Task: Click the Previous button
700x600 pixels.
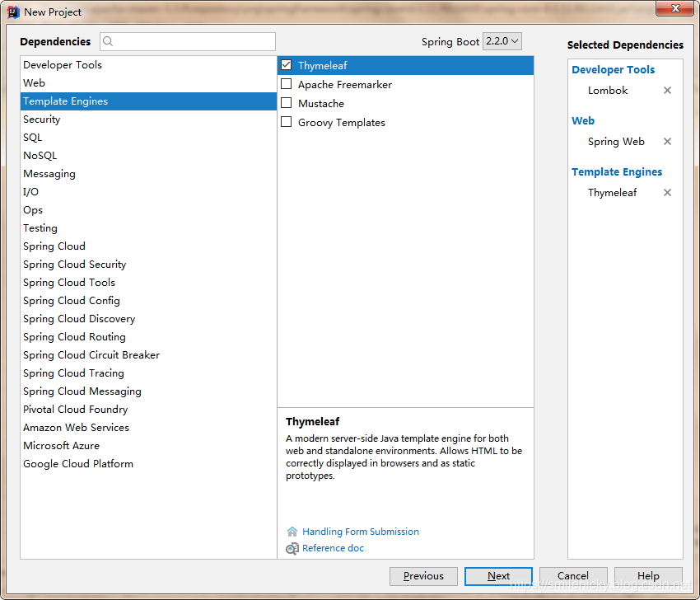Action: [x=423, y=576]
